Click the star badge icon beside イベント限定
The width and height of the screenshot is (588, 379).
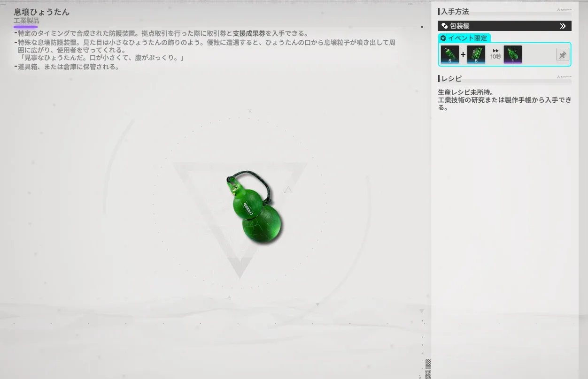[443, 38]
